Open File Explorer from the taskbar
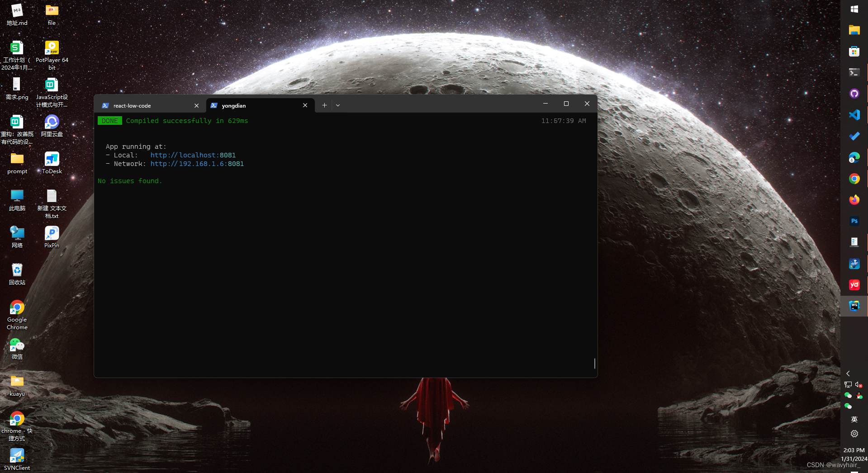This screenshot has height=473, width=868. click(854, 30)
